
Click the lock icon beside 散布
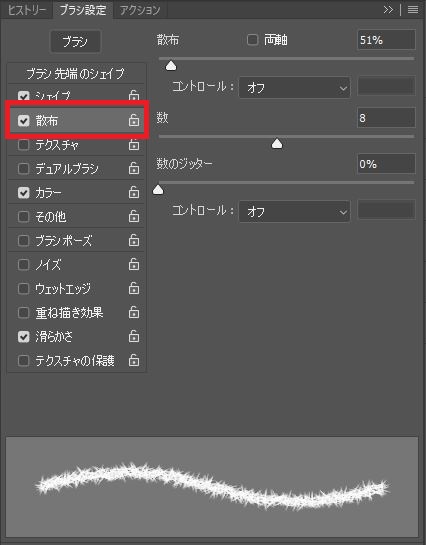pos(134,120)
